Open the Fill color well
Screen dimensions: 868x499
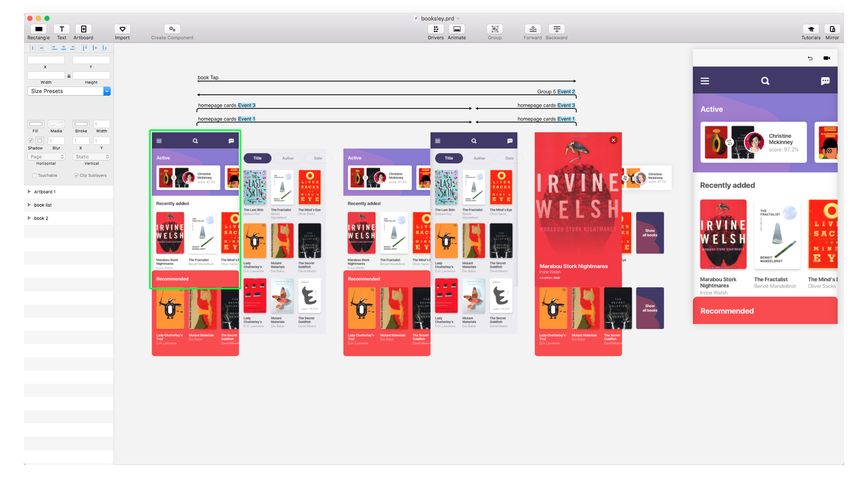(36, 124)
